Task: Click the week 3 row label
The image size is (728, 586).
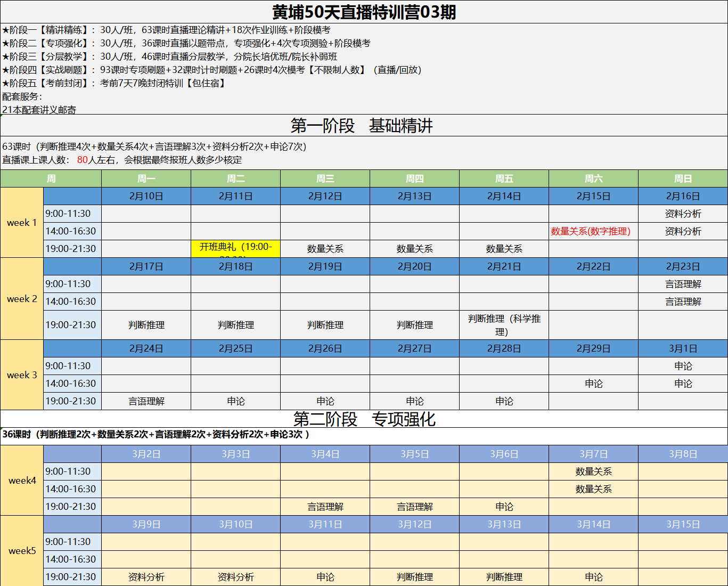Action: tap(22, 375)
